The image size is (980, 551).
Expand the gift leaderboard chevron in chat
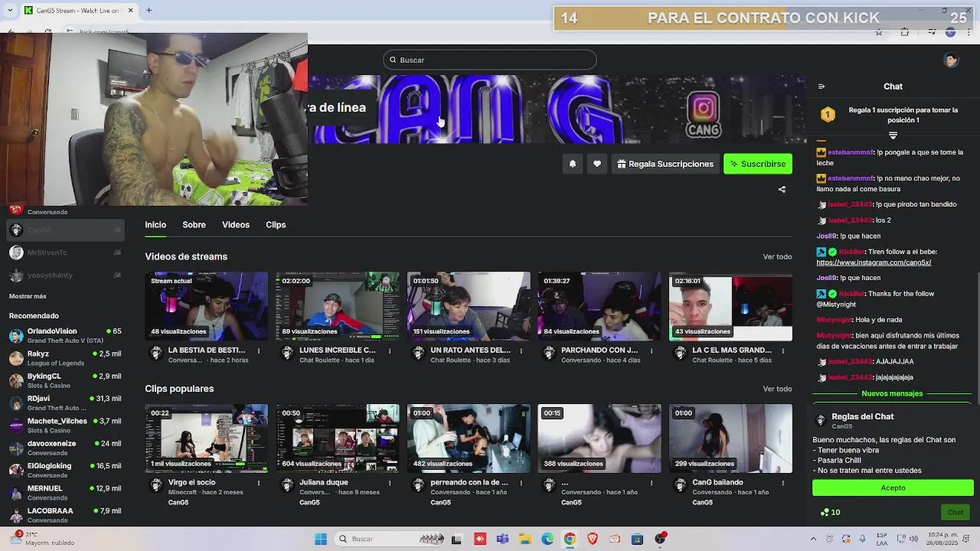[x=893, y=135]
